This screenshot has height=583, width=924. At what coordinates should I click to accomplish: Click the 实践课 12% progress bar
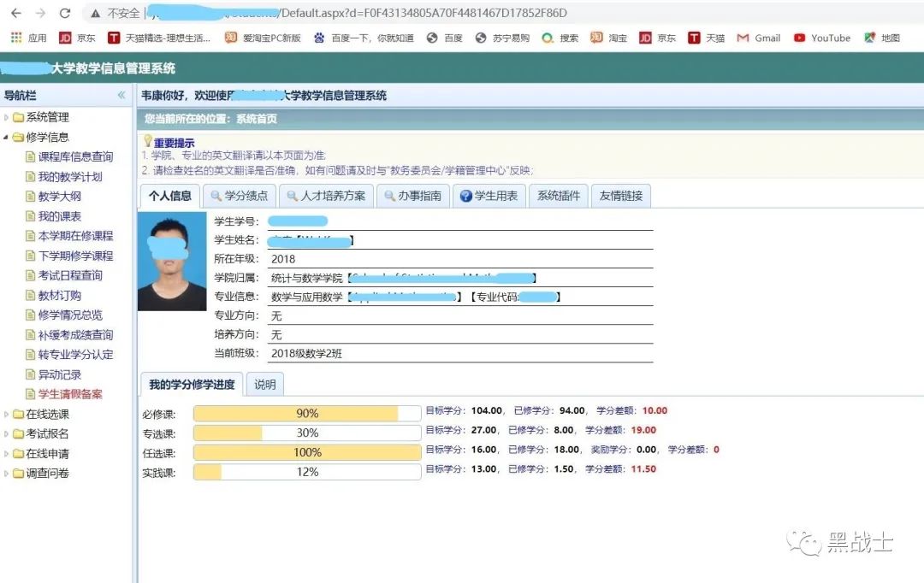click(x=307, y=472)
